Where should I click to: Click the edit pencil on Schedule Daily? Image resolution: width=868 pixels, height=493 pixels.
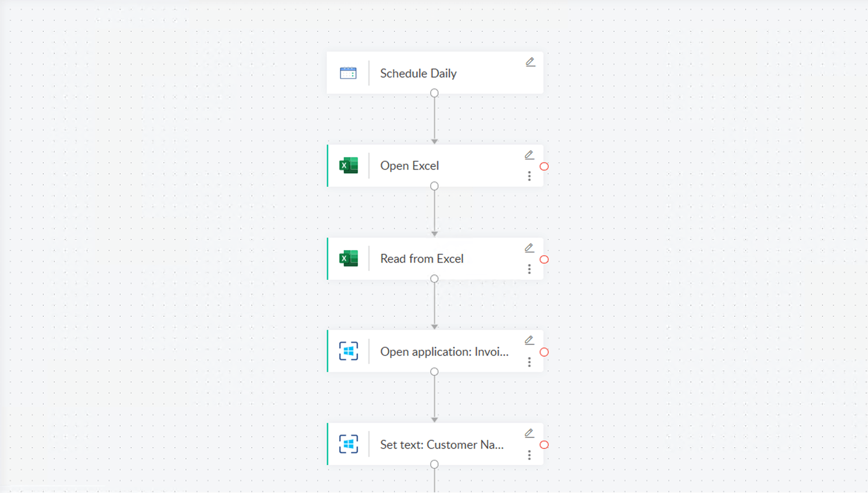pyautogui.click(x=530, y=62)
